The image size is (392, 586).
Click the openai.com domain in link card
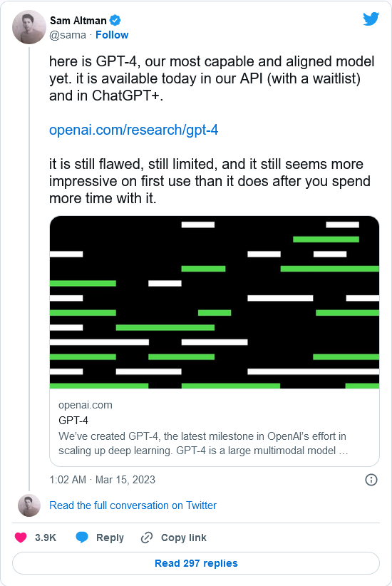[86, 405]
